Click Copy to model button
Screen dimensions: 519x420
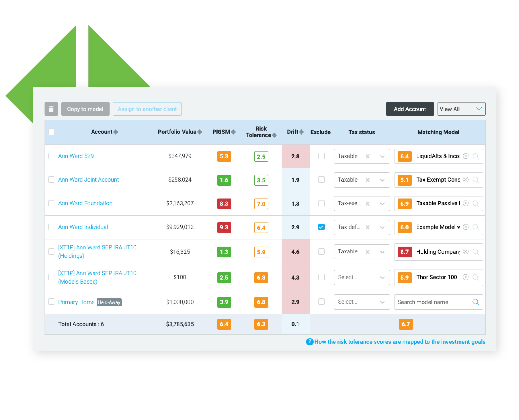coord(85,109)
